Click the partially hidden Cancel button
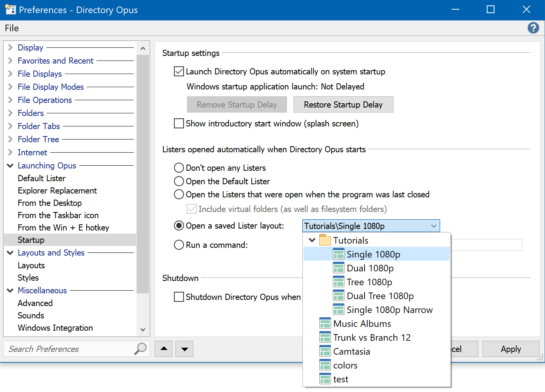 [x=464, y=349]
